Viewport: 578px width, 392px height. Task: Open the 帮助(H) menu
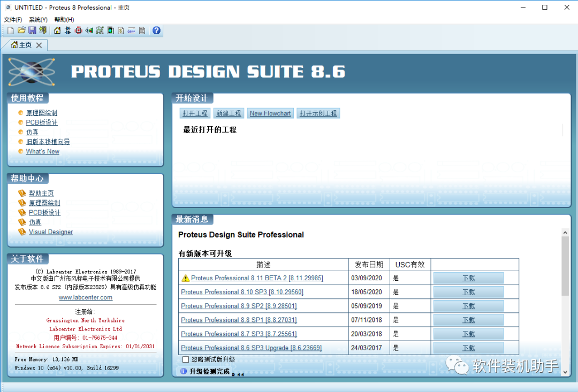tap(64, 20)
